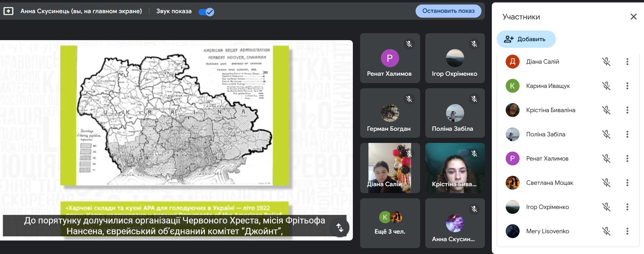644x254 pixels.
Task: Close the Участники panel
Action: coord(633,17)
